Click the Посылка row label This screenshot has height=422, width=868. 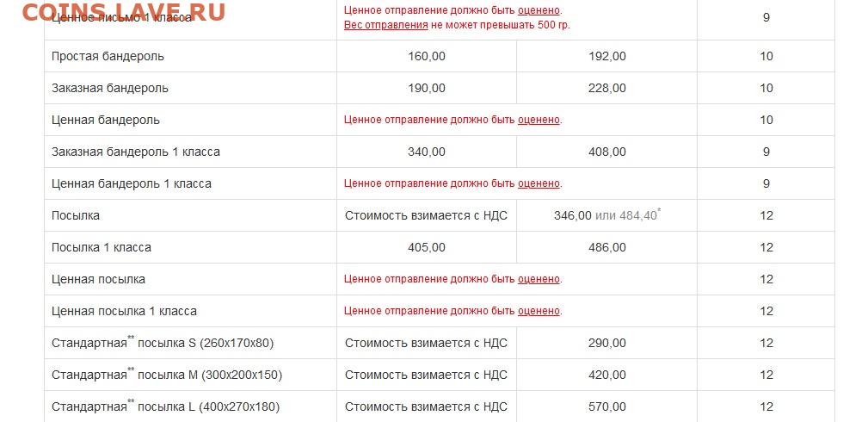pos(76,215)
